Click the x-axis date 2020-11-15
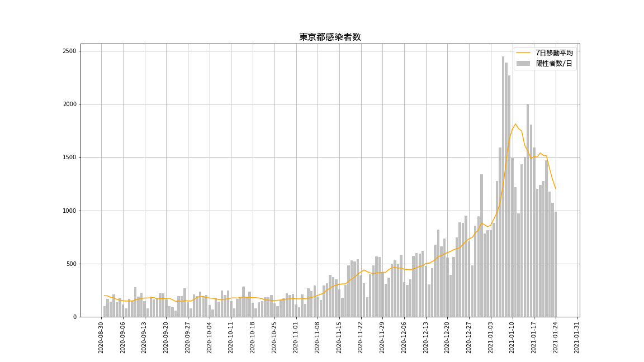 coord(339,337)
